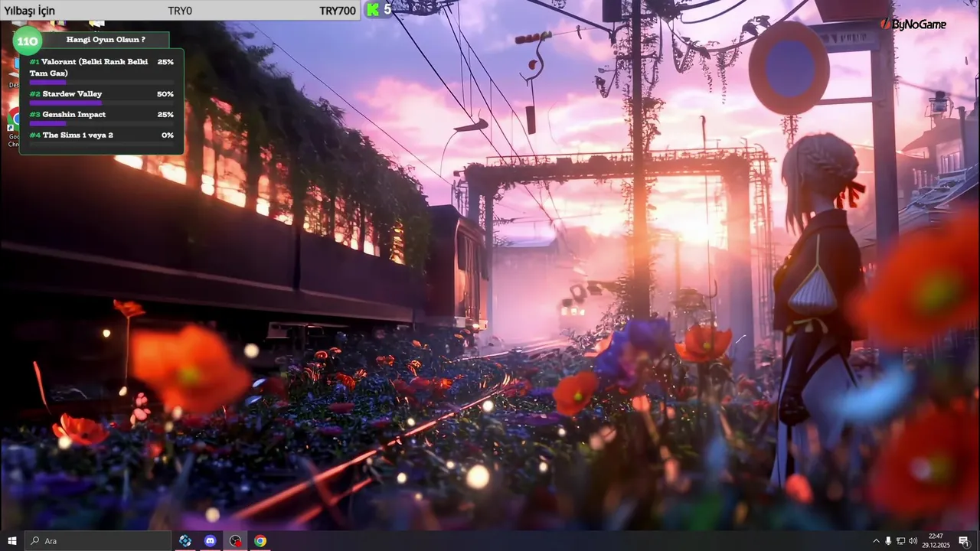Open the notification center icon
Viewport: 980px width, 551px height.
pos(964,541)
